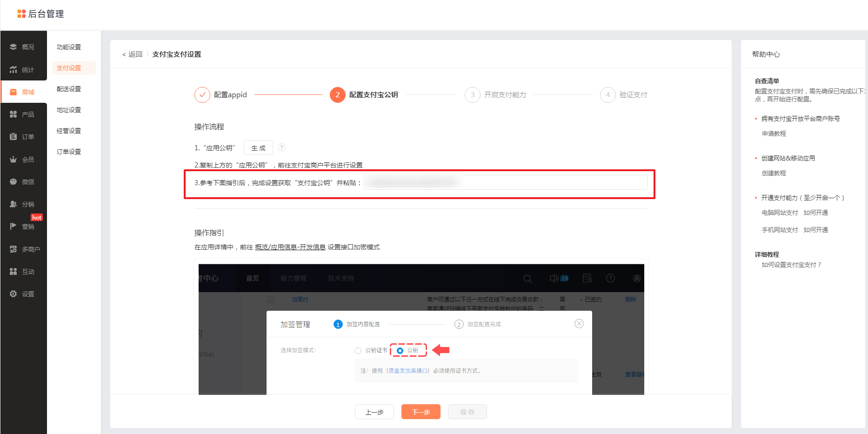Image resolution: width=868 pixels, height=434 pixels.
Task: Click the 支付宝公钥 paste input field
Action: pyautogui.click(x=505, y=182)
